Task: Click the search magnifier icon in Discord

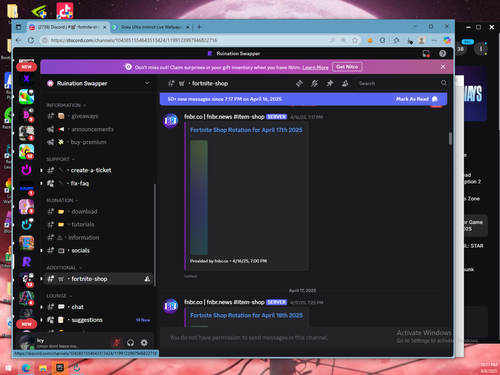Action: click(444, 83)
